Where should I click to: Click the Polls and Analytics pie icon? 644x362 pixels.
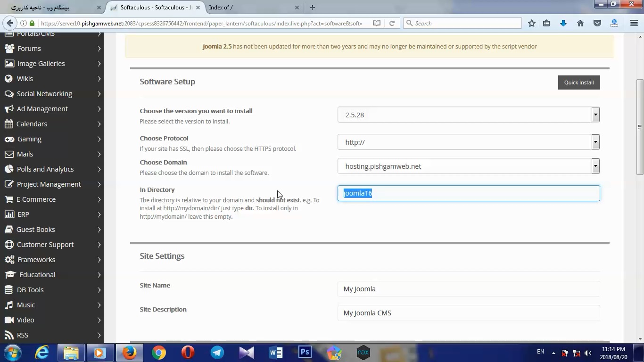[x=8, y=169]
